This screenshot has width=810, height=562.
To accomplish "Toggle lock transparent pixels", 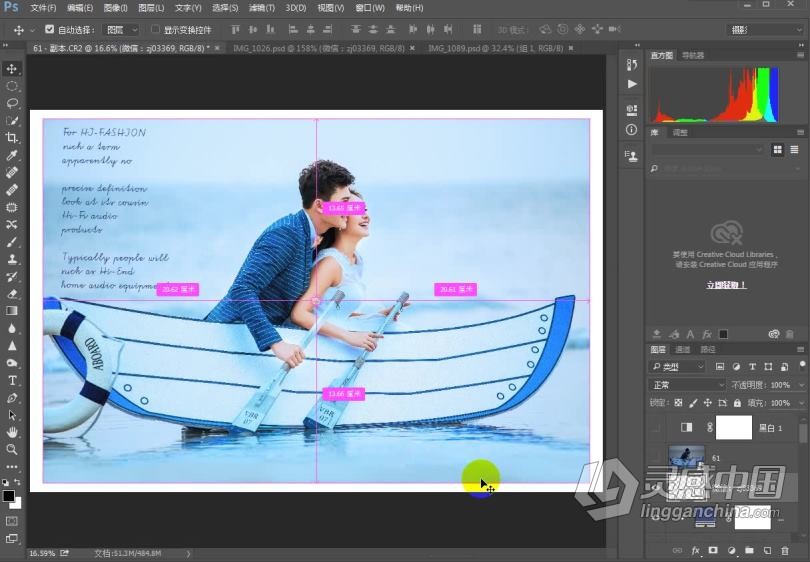I will pyautogui.click(x=678, y=403).
